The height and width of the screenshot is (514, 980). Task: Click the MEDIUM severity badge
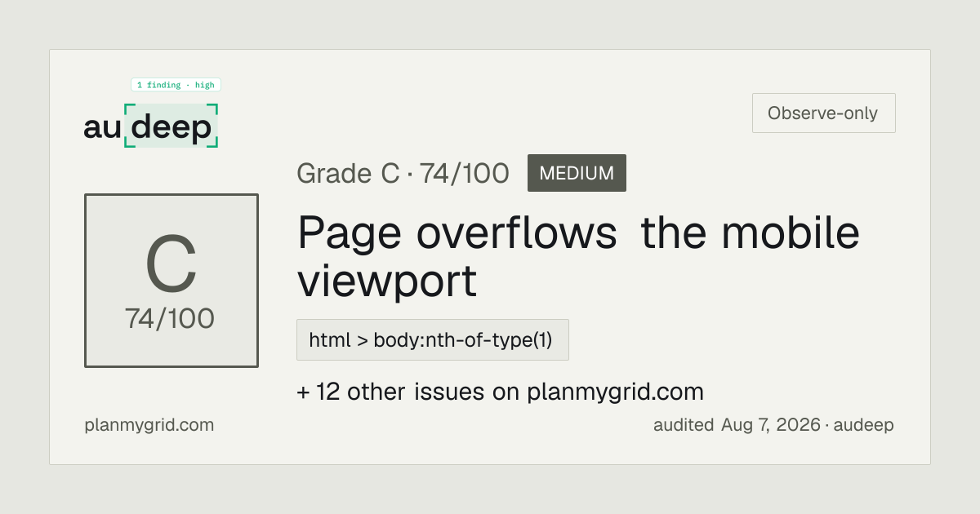pos(577,173)
